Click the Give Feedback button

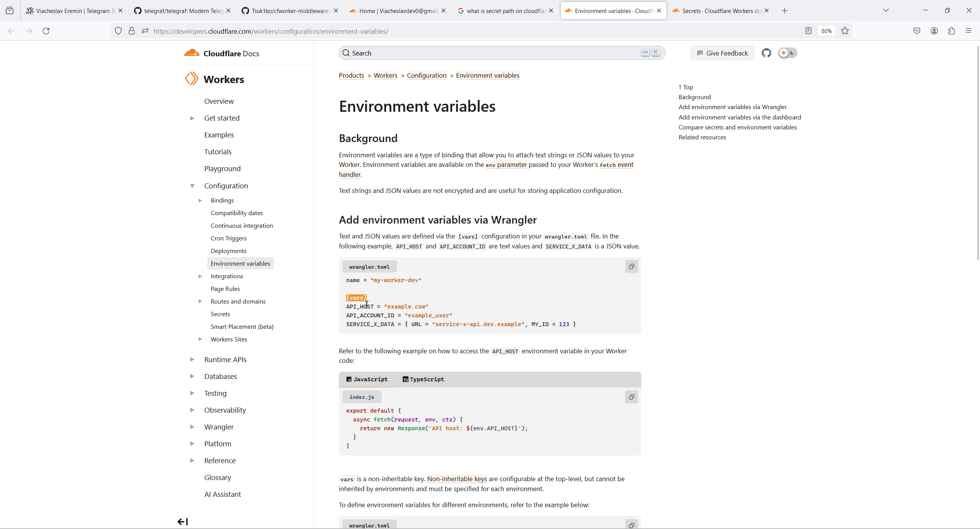pos(722,53)
